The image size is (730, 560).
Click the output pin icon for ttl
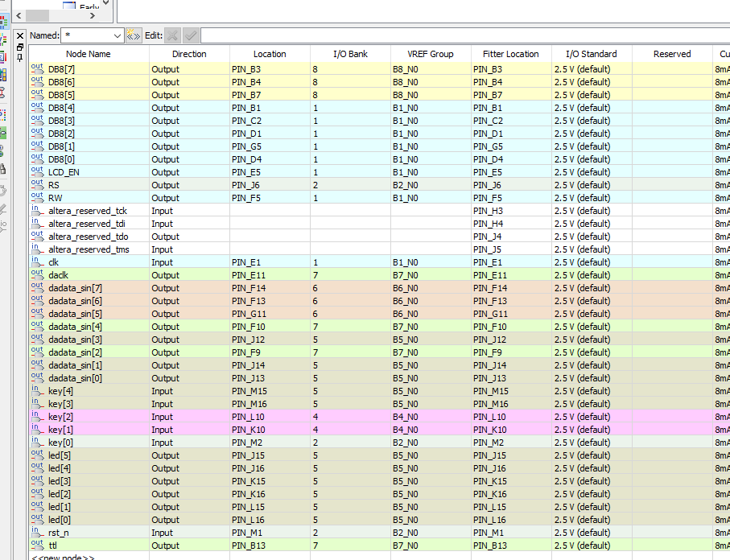click(37, 545)
